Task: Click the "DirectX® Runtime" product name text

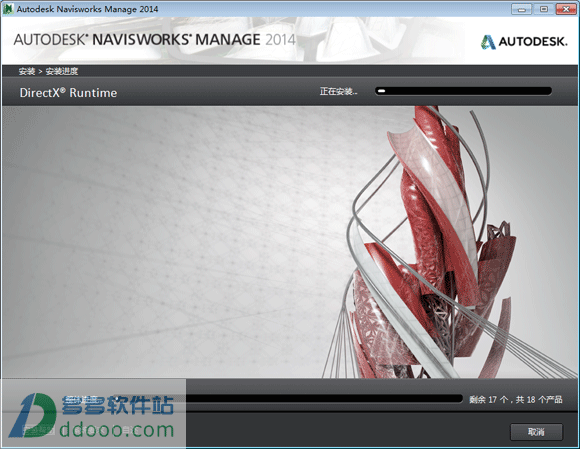Action: (68, 92)
